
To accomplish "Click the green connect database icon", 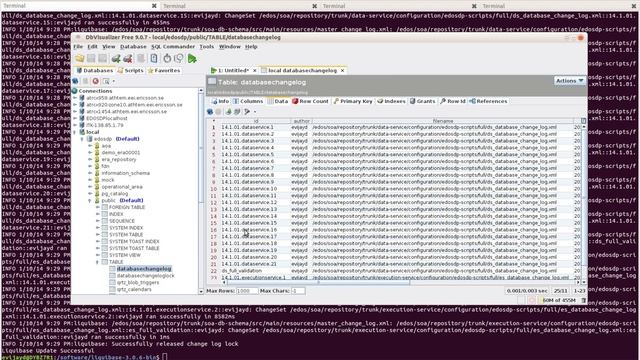I will pyautogui.click(x=116, y=59).
